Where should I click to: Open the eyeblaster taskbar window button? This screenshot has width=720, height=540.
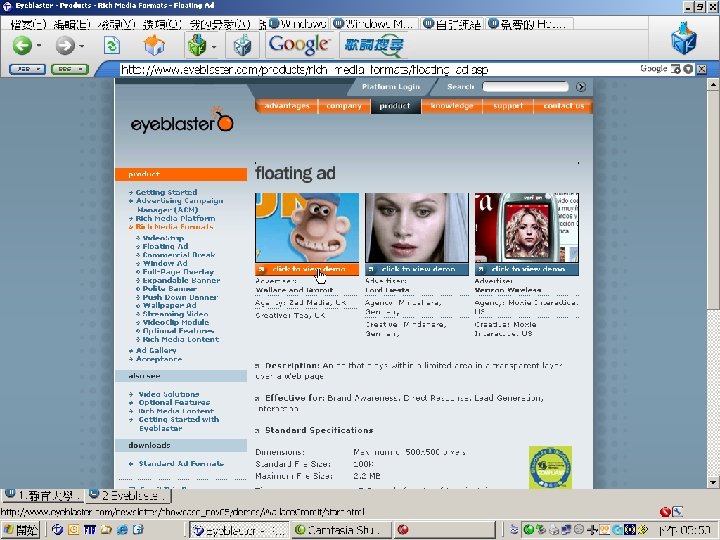point(239,530)
